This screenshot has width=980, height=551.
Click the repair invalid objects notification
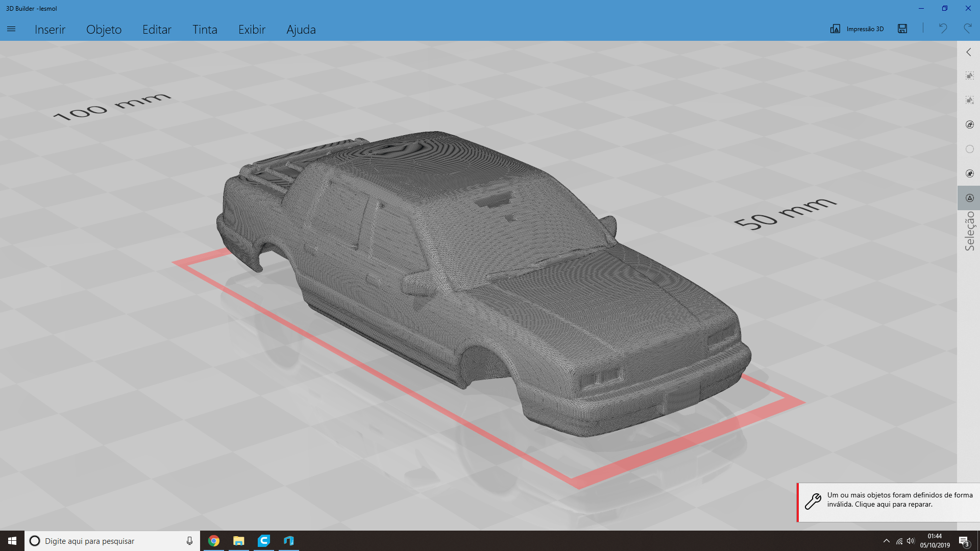888,500
